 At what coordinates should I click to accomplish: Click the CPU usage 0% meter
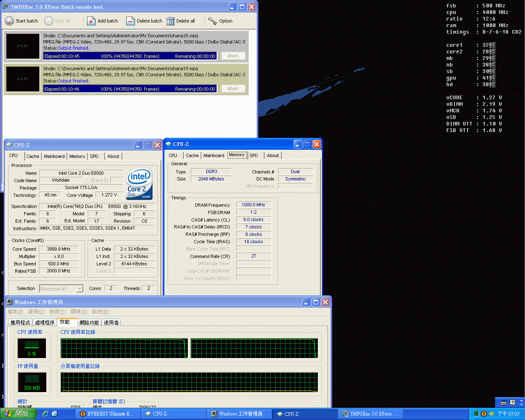coord(32,348)
